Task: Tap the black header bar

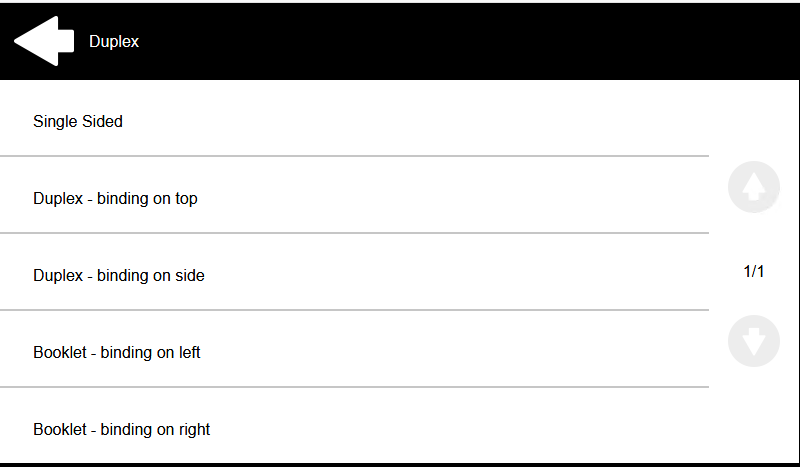Action: (x=450, y=41)
